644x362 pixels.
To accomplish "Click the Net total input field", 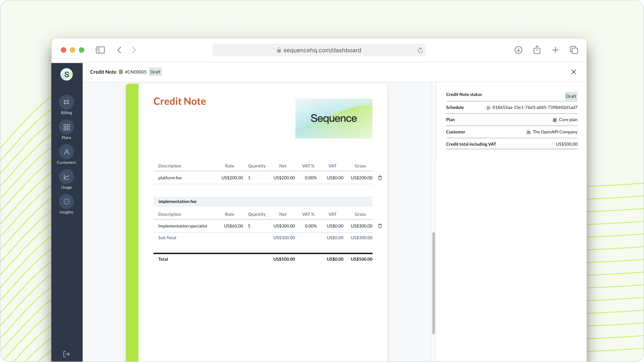I will click(x=284, y=259).
